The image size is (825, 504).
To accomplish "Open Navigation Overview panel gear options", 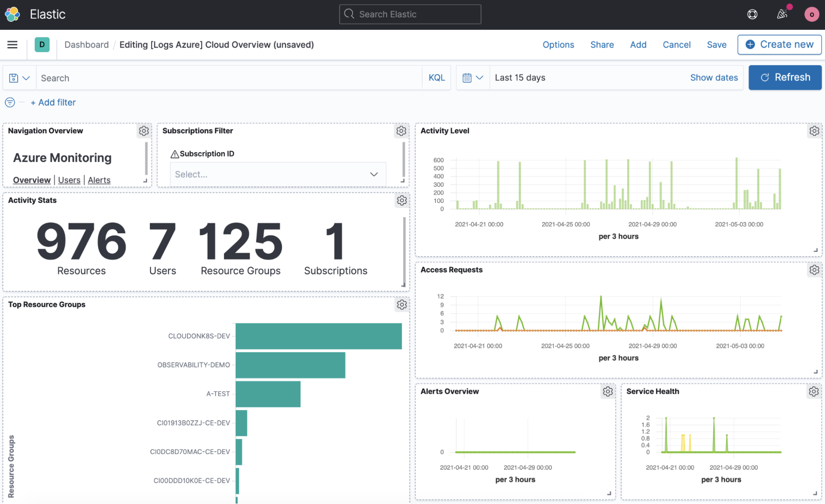I will (x=144, y=131).
